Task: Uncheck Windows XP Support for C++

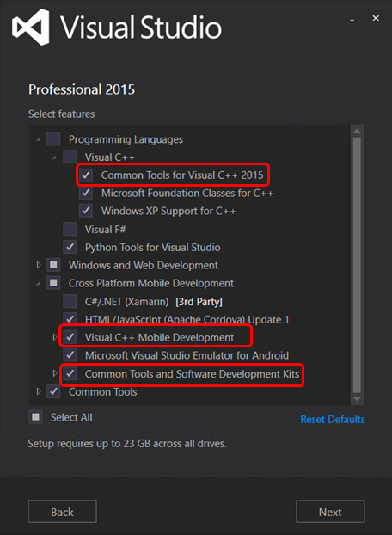Action: 86,211
